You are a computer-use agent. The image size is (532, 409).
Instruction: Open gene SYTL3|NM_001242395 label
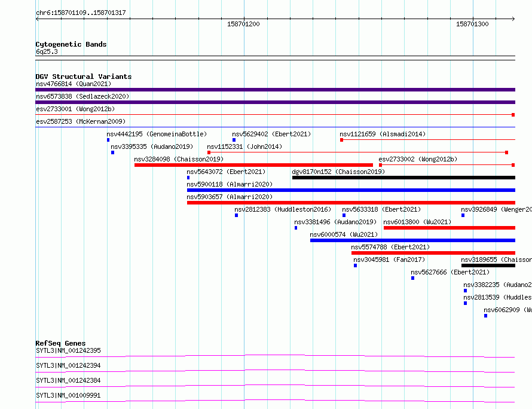[x=68, y=350]
